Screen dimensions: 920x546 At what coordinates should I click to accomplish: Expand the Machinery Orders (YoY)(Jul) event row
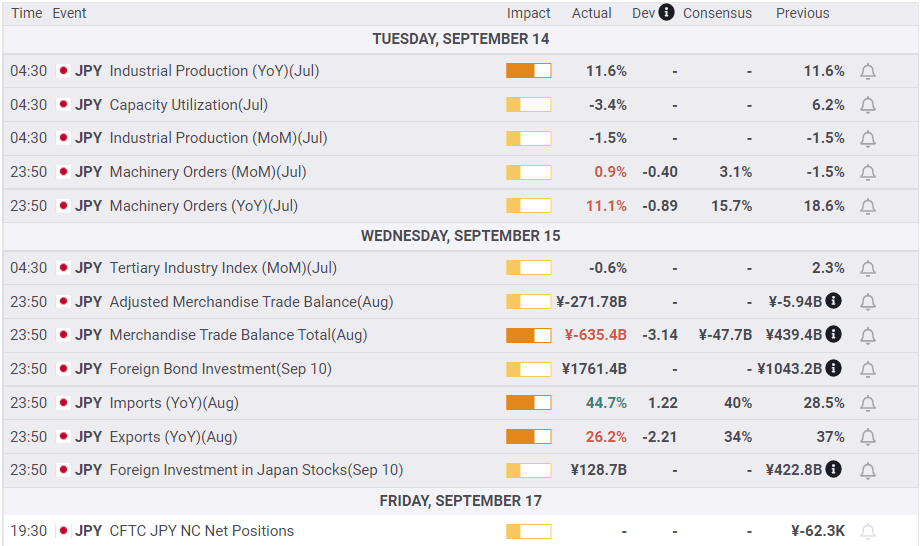[x=203, y=206]
